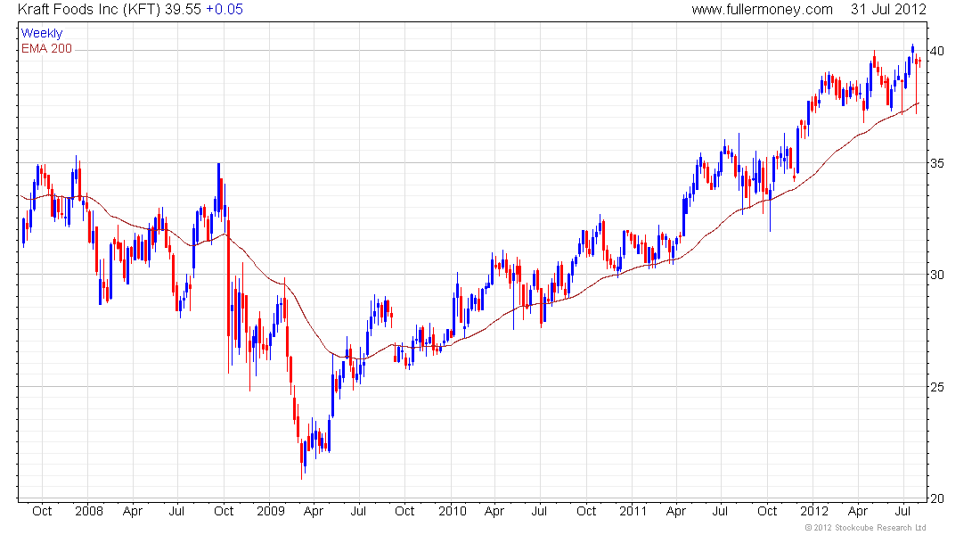Select the 'EMA 200' legend label
The width and height of the screenshot is (980, 535).
point(47,48)
